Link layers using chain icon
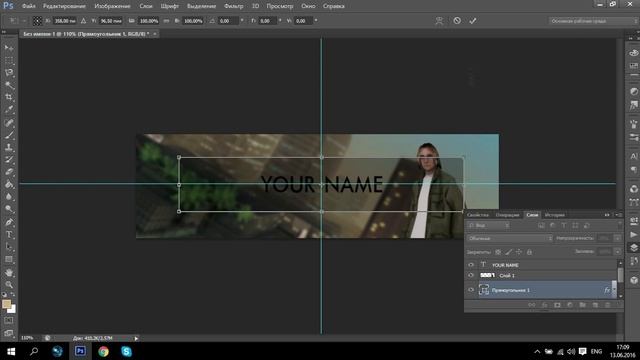 (531, 305)
